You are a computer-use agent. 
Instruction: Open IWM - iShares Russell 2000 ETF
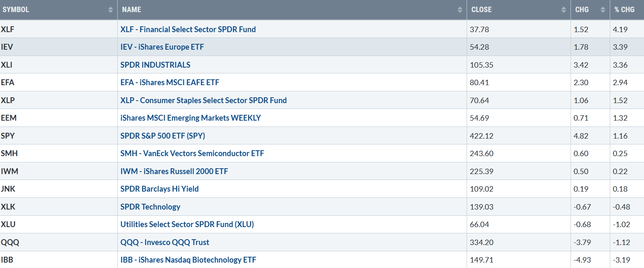[x=174, y=171]
